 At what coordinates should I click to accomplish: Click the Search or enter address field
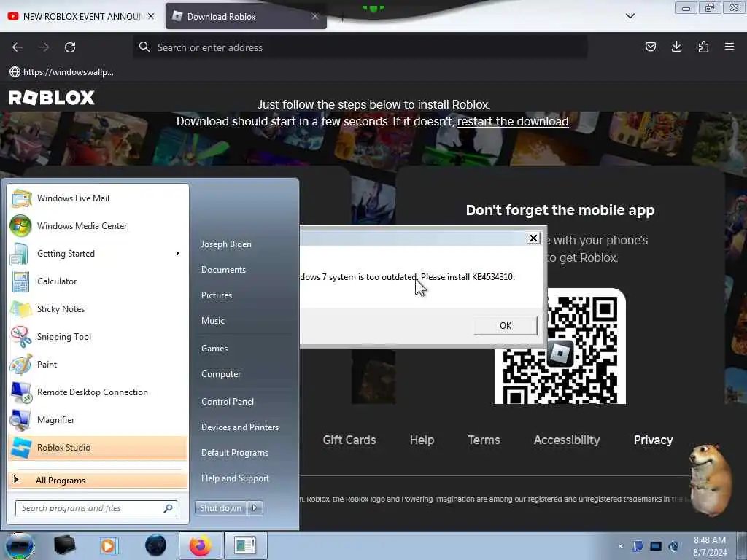pos(360,47)
